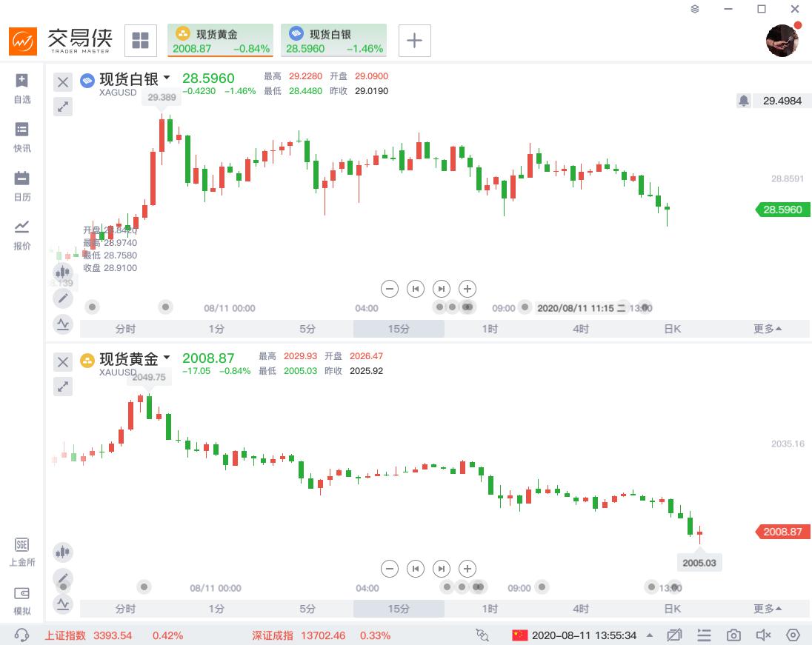The image size is (812, 645).
Task: Open the 自选 watchlist in sidebar
Action: pyautogui.click(x=22, y=88)
